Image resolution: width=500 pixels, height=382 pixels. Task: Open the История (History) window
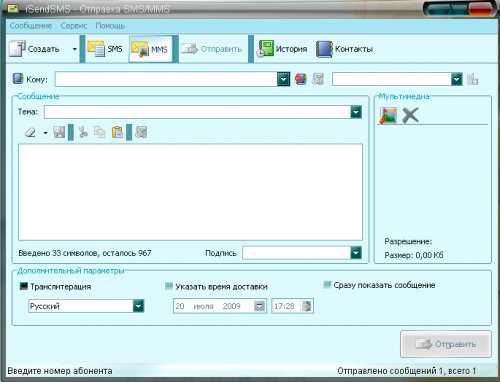tap(282, 49)
